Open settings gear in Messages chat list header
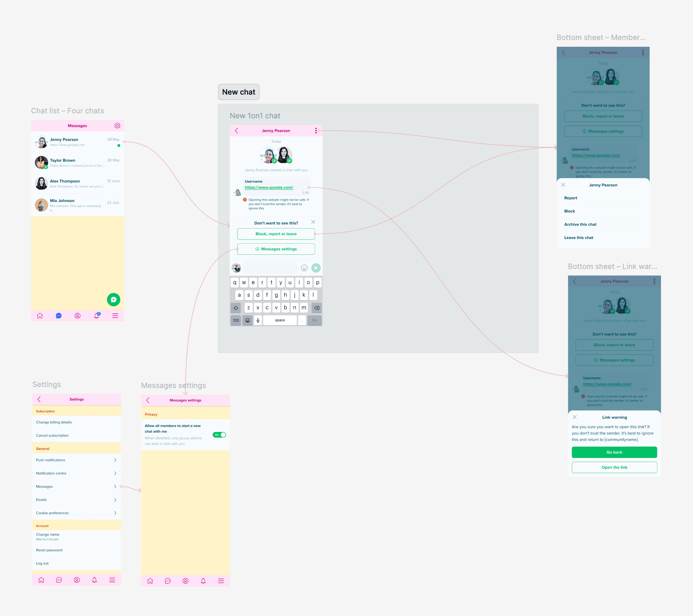The width and height of the screenshot is (693, 616). click(117, 126)
